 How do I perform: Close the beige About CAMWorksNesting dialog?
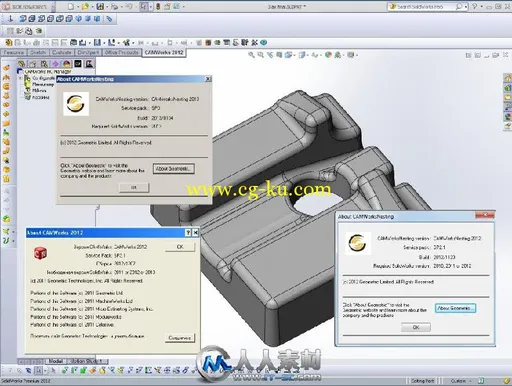coord(208,79)
